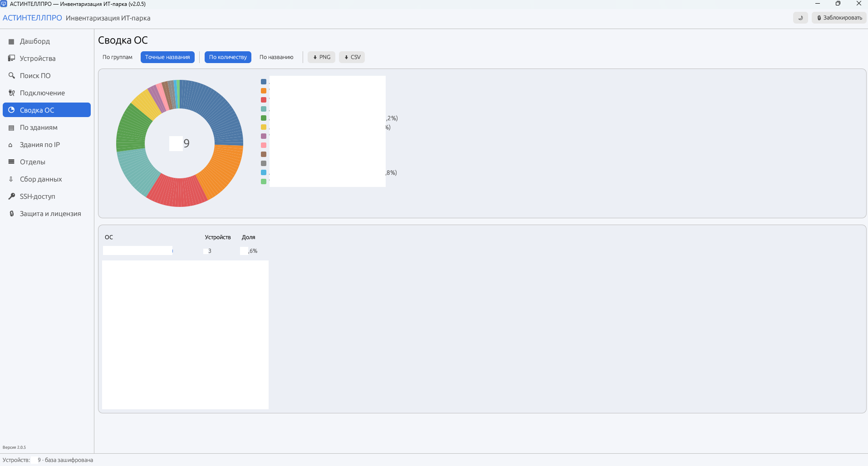Click the Защита и лицензия lock icon

[11, 214]
